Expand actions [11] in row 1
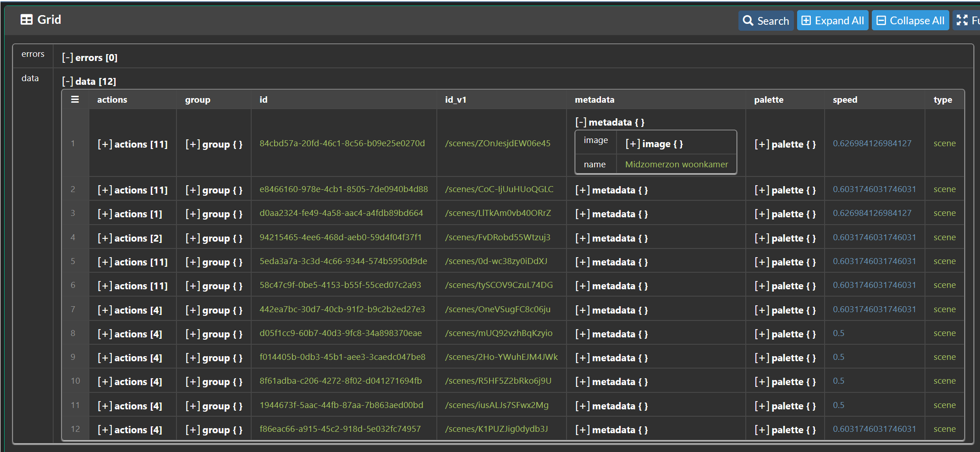Viewport: 980px width, 452px height. pos(105,144)
